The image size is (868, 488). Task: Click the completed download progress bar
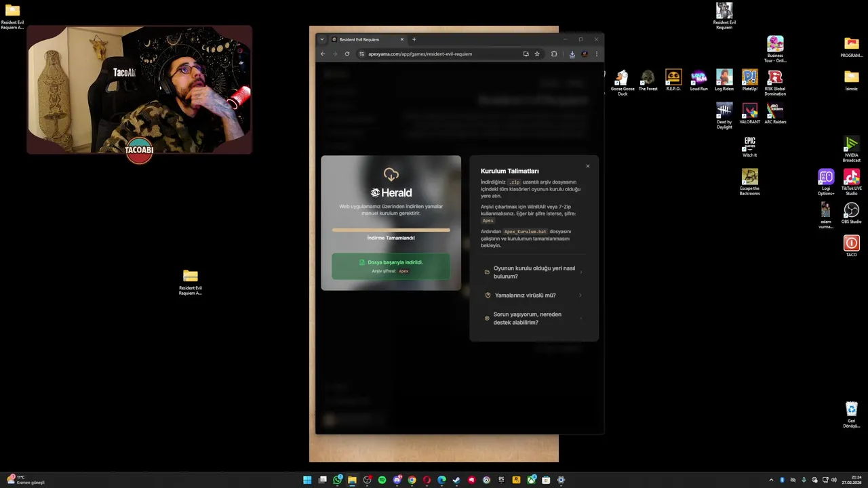(391, 230)
